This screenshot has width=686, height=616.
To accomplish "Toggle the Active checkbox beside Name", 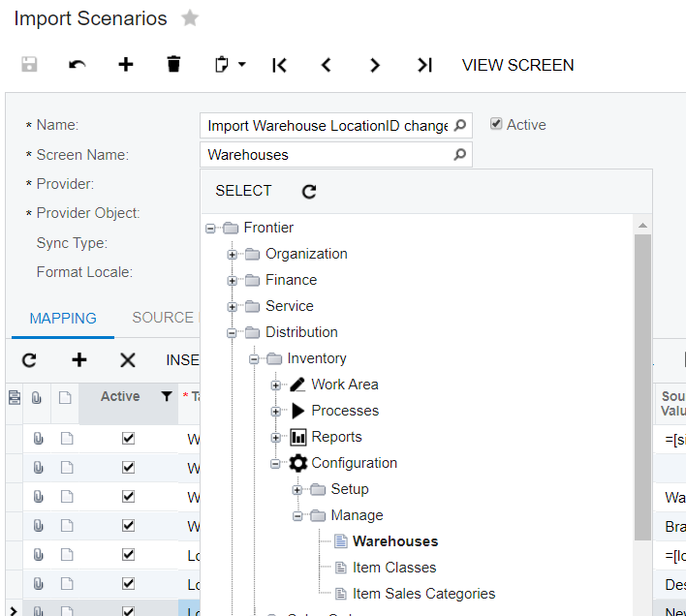I will click(x=496, y=124).
